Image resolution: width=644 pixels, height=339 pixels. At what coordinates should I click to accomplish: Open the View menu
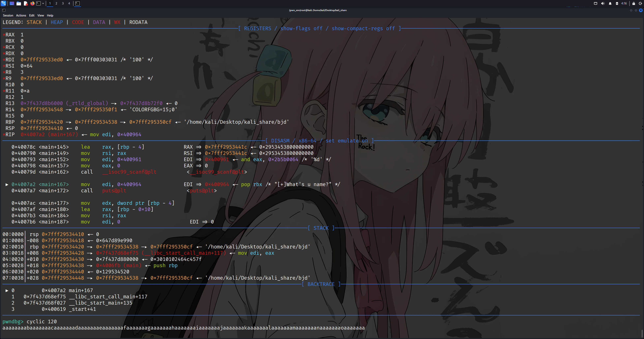[x=40, y=15]
